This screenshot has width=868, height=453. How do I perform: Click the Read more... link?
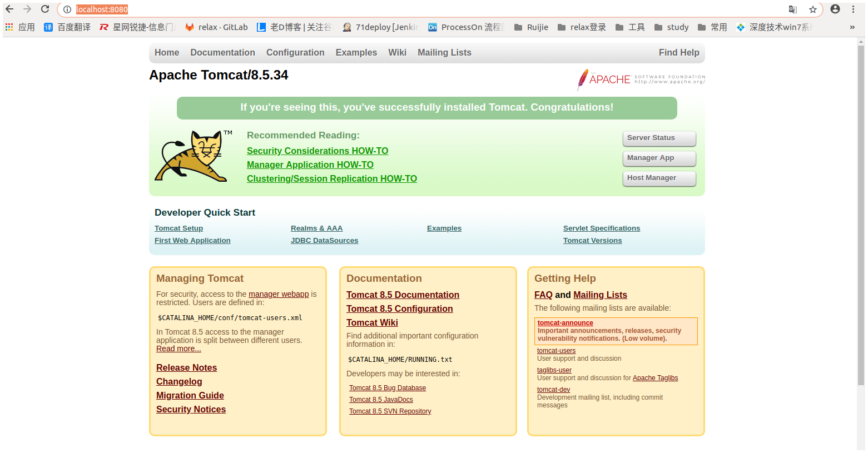click(x=178, y=349)
